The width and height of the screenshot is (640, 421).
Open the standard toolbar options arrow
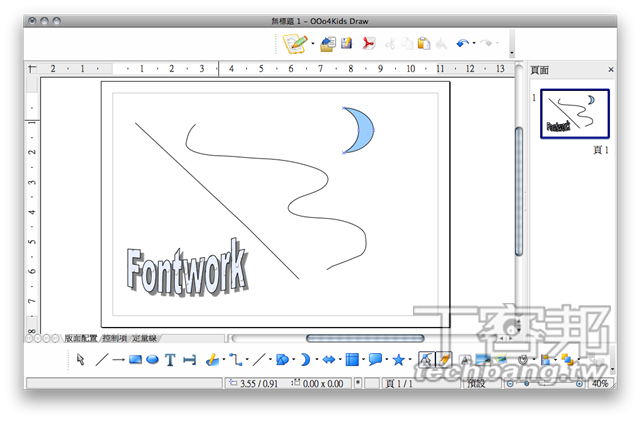coord(511,53)
